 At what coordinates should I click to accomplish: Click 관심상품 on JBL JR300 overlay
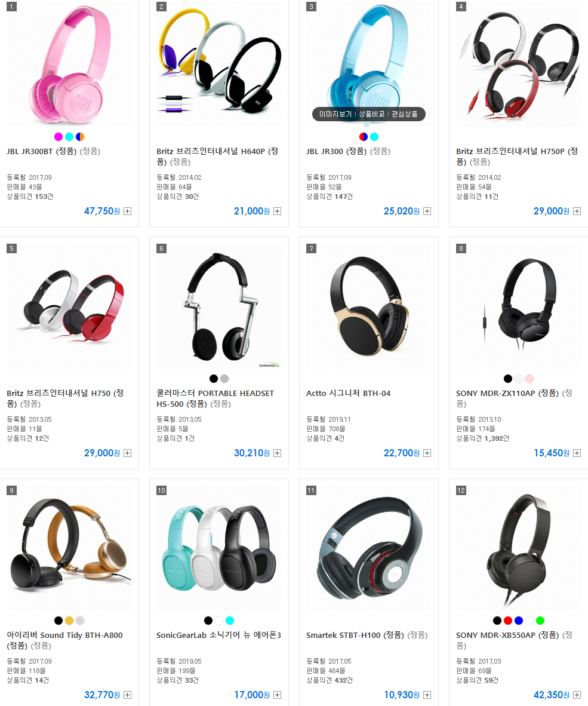[405, 114]
